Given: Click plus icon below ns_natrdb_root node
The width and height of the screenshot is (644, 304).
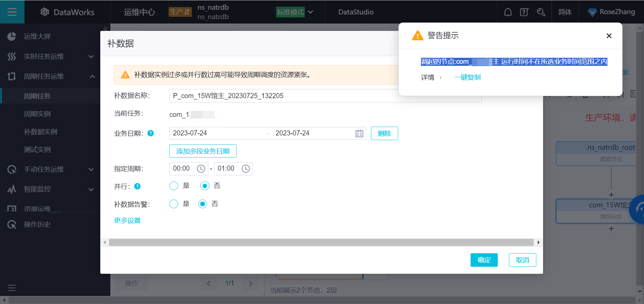Looking at the screenshot, I should [x=611, y=195].
